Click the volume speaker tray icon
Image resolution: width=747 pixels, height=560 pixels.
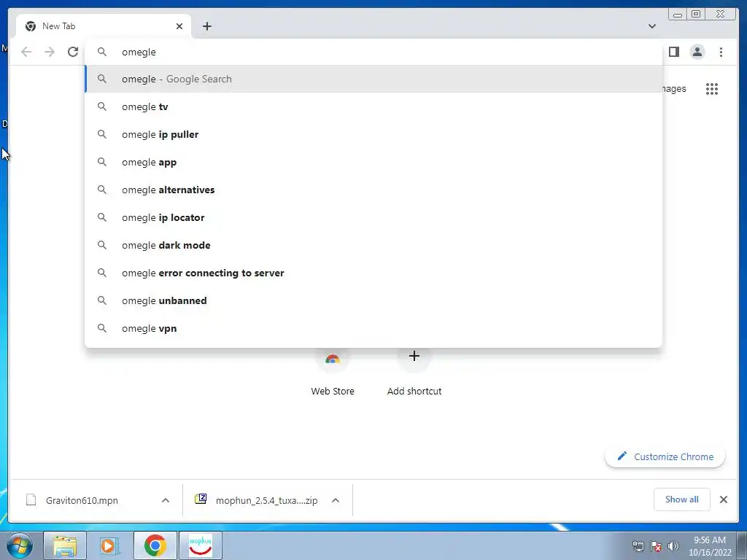(x=673, y=546)
